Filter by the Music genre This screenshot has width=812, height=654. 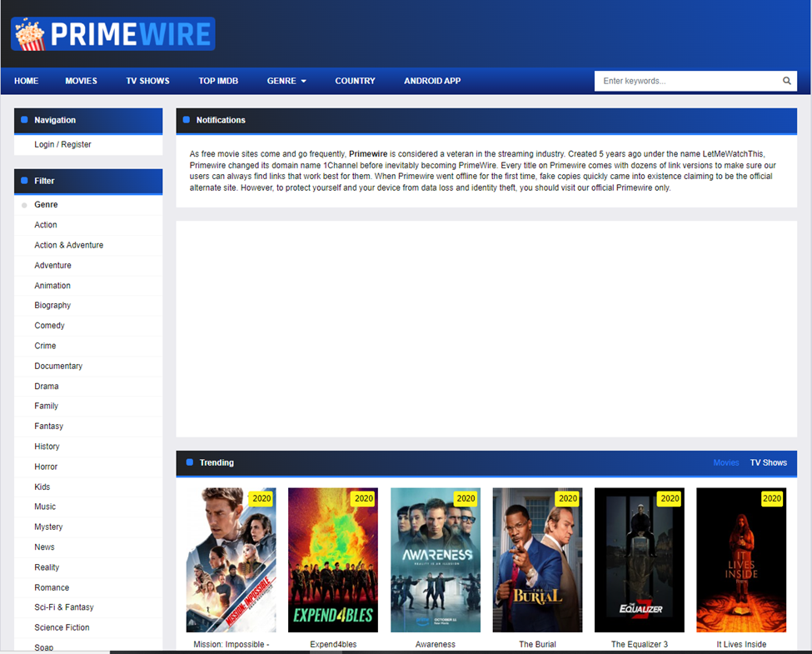click(x=44, y=507)
